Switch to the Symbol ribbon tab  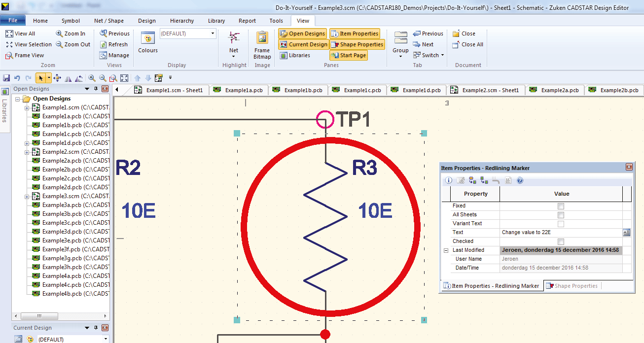point(71,21)
